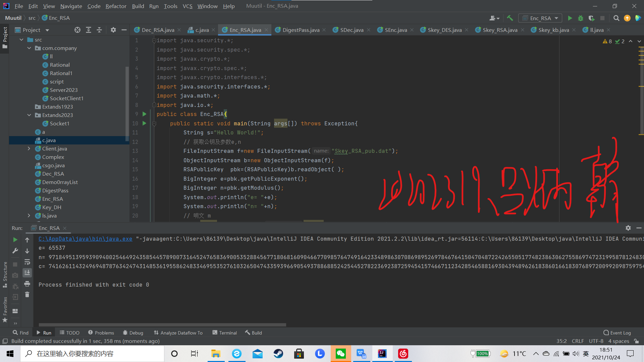Click the Search Everywhere magnifier icon

click(x=616, y=18)
